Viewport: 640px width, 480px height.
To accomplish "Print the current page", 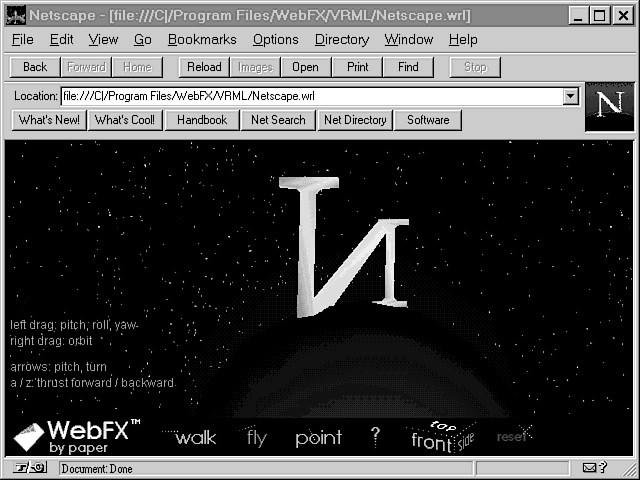I will tap(357, 67).
